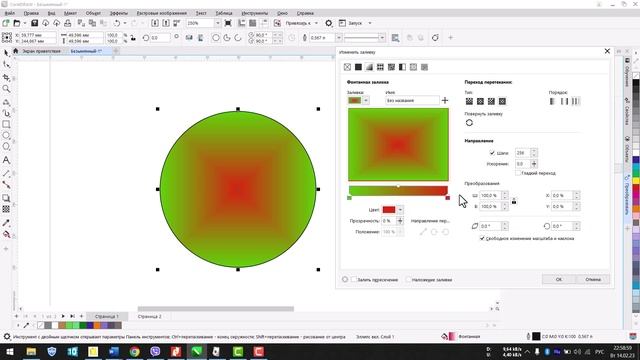The width and height of the screenshot is (640, 360).
Task: Expand the Open file dropdown arrow
Action: tap(24, 23)
